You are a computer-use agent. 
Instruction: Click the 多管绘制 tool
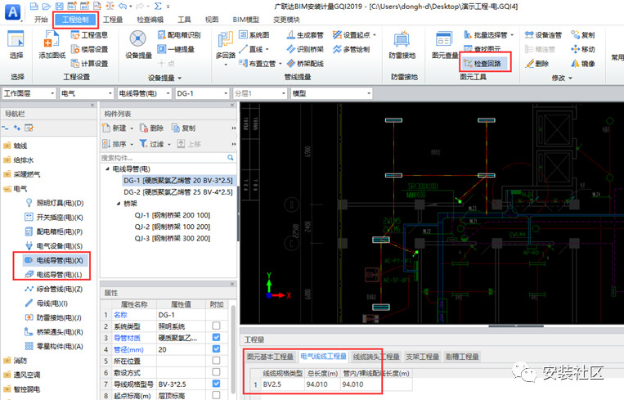point(351,49)
